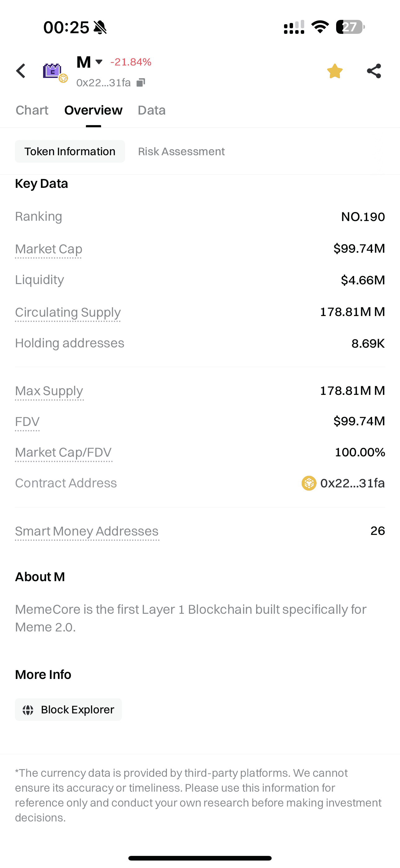This screenshot has height=868, width=400.
Task: Tap the Smart Money Addresses label
Action: tap(87, 531)
